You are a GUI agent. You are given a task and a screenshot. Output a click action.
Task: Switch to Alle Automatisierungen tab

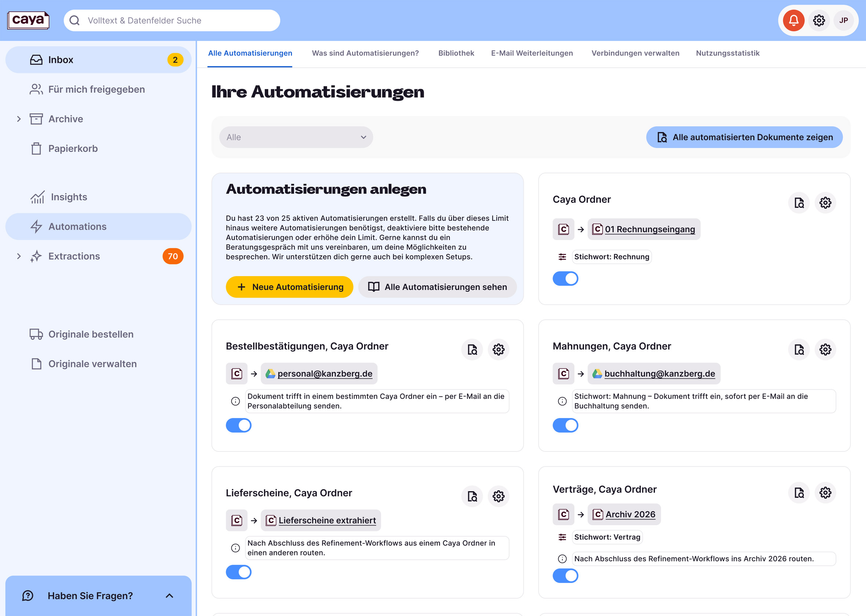coord(250,54)
